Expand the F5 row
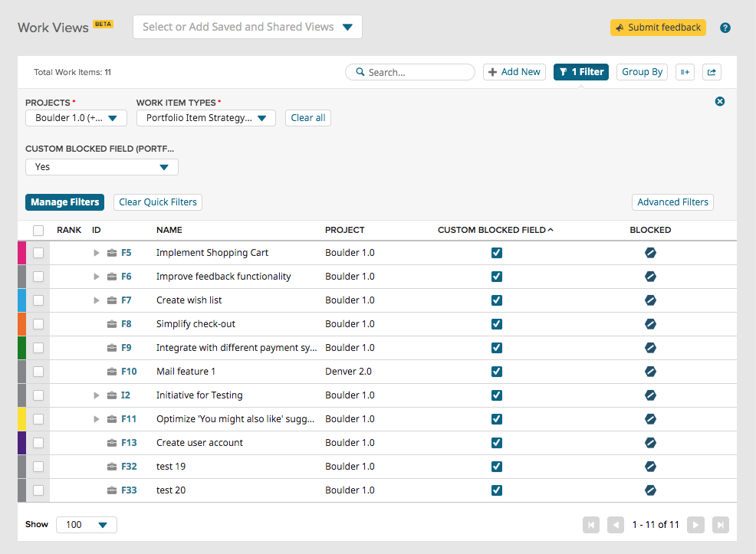Image resolution: width=756 pixels, height=554 pixels. (x=97, y=253)
